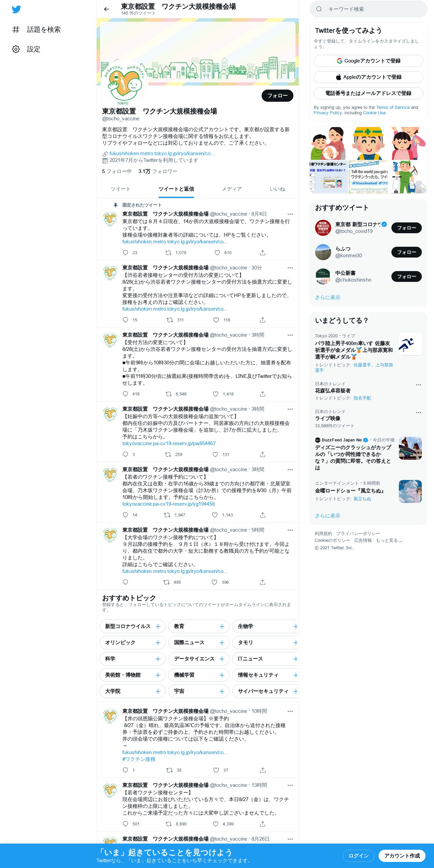Click the キーワード検索 search field
This screenshot has height=868, width=434.
tap(368, 9)
